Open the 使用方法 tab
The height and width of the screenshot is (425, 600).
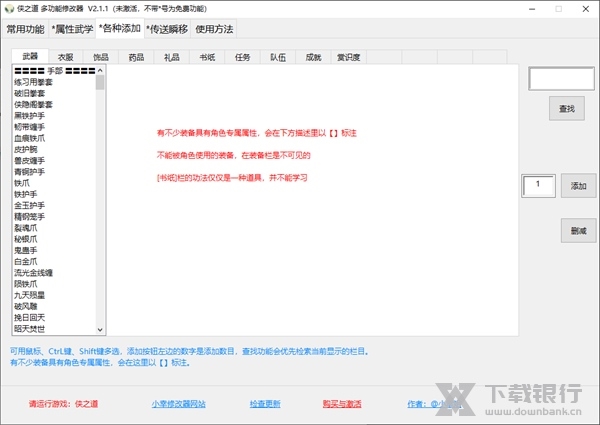(214, 29)
